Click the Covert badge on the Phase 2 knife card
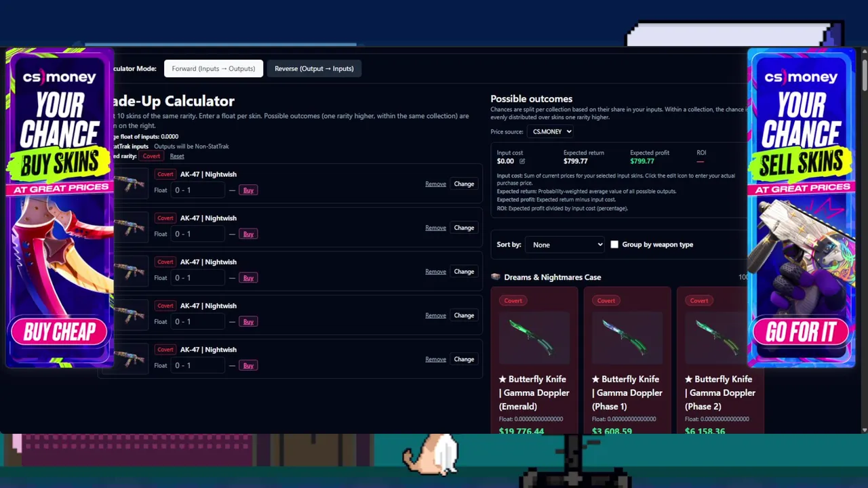This screenshot has width=868, height=488. 698,301
